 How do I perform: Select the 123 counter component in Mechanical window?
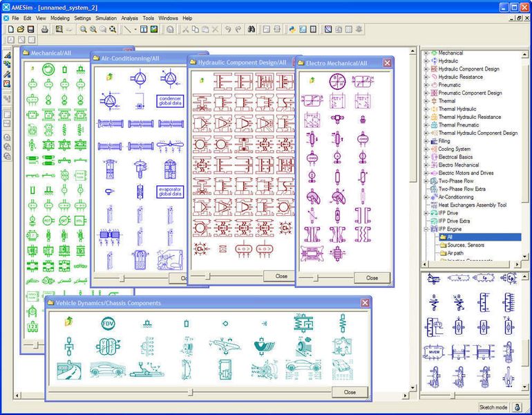click(x=32, y=326)
